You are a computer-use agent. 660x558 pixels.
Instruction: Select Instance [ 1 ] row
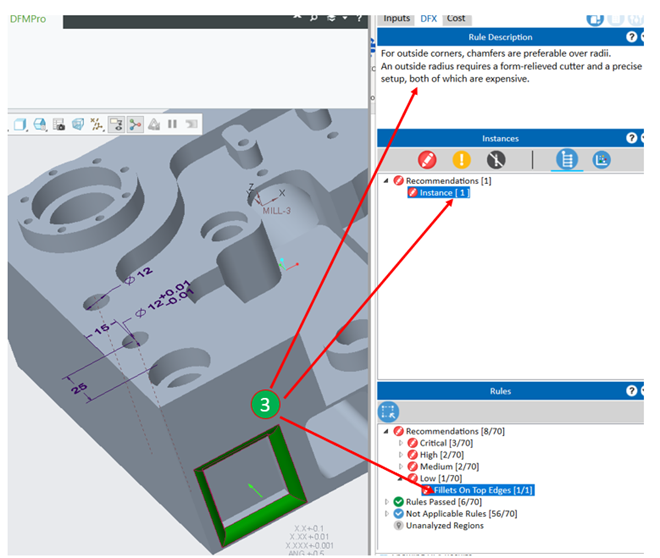439,193
